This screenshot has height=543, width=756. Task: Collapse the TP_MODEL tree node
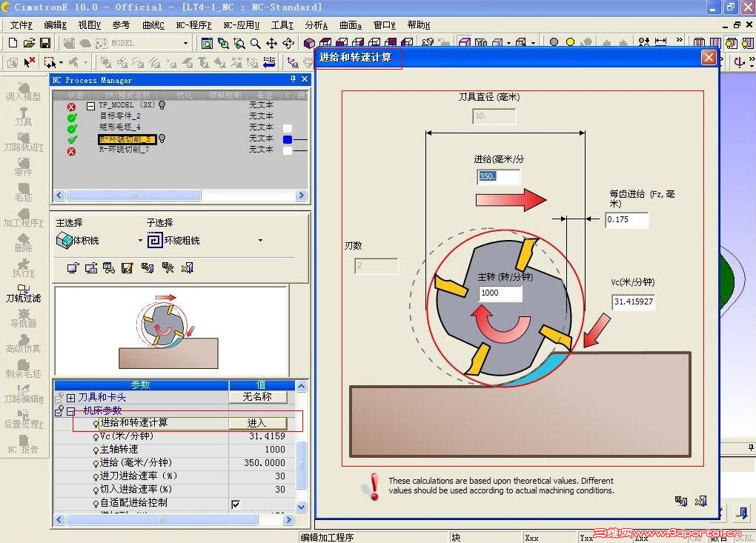[x=90, y=106]
